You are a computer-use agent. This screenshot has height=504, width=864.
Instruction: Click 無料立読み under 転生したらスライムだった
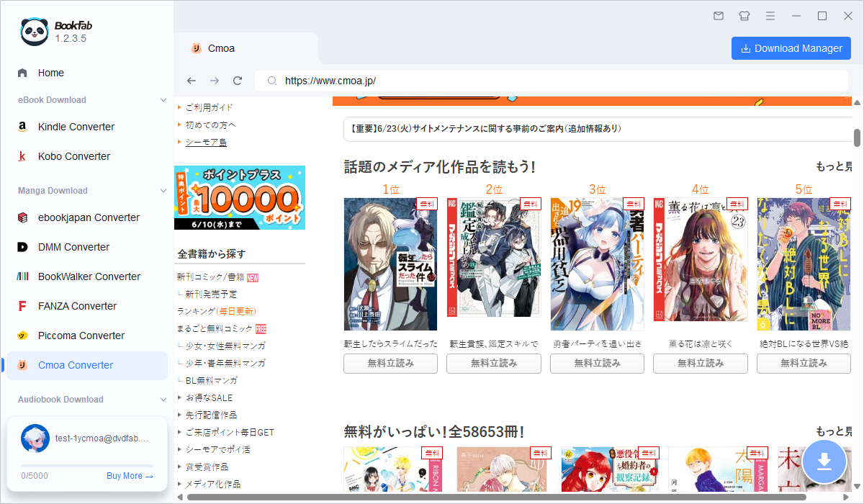click(x=390, y=364)
